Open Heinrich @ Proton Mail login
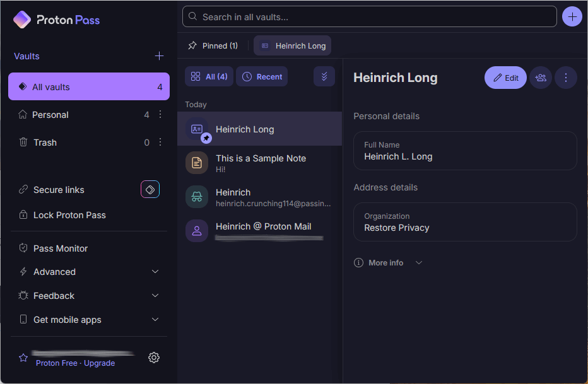This screenshot has height=384, width=588. [x=259, y=231]
